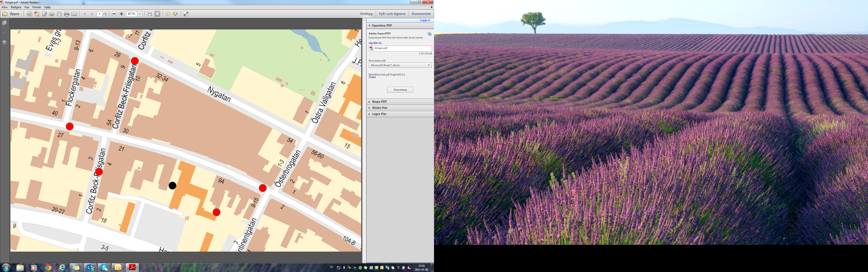Click the create PDF online toolbar icon
This screenshot has width=868, height=272.
(x=37, y=14)
